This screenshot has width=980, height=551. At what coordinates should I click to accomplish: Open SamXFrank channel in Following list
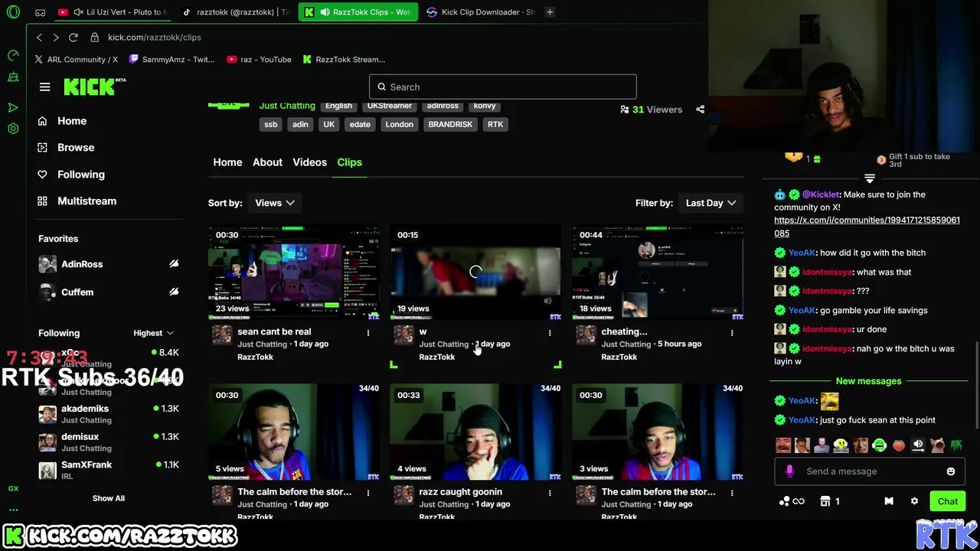(108, 470)
